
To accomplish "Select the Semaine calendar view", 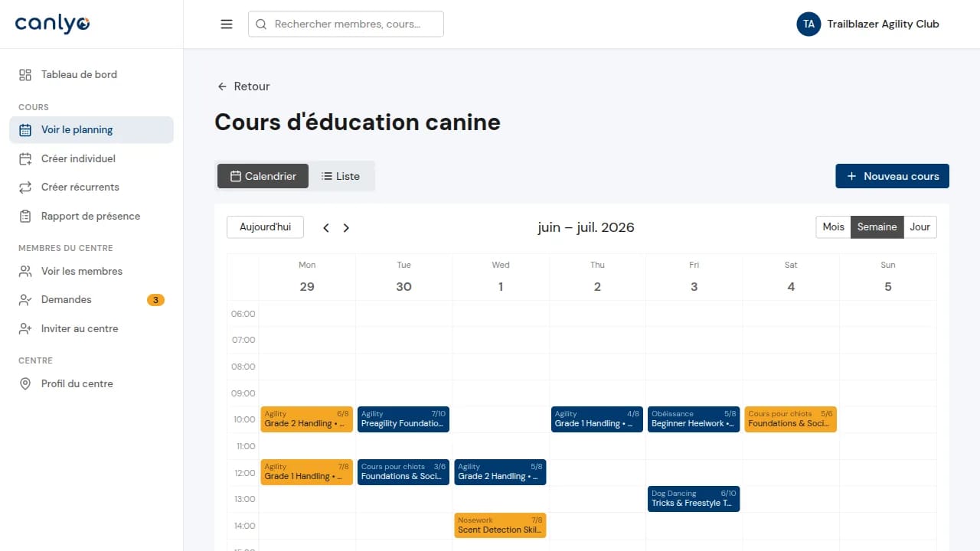I will coord(877,227).
